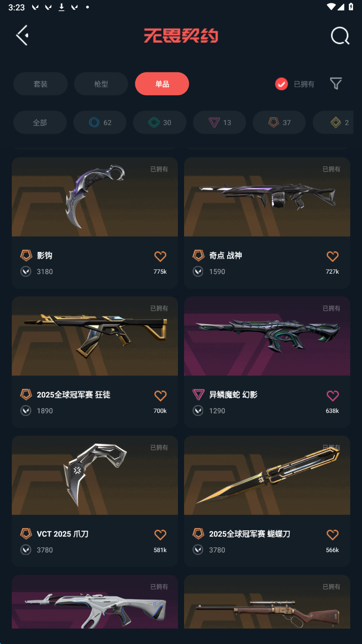
Task: Open the 异鳞魔蛇 幻影 rifle image
Action: (267, 336)
